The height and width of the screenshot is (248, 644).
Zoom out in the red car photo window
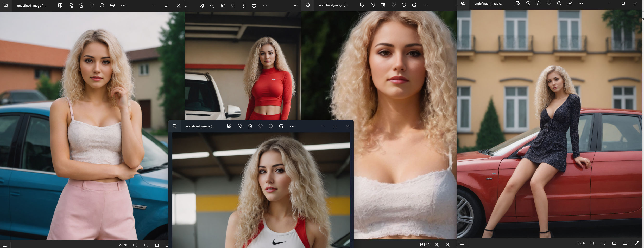(x=592, y=243)
